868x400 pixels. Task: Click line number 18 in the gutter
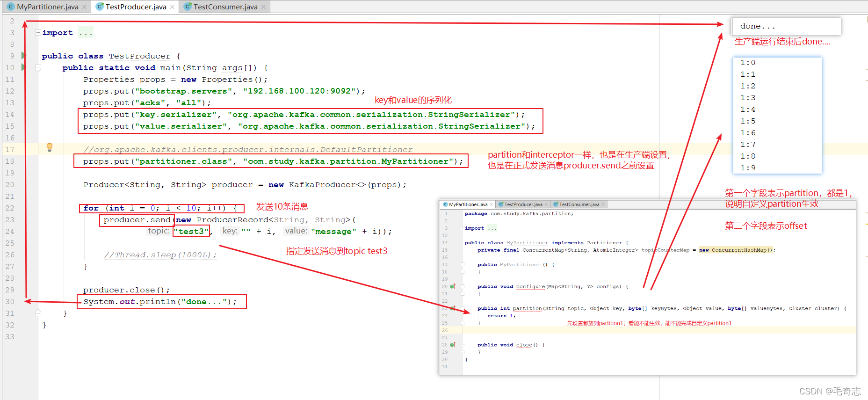[x=10, y=161]
